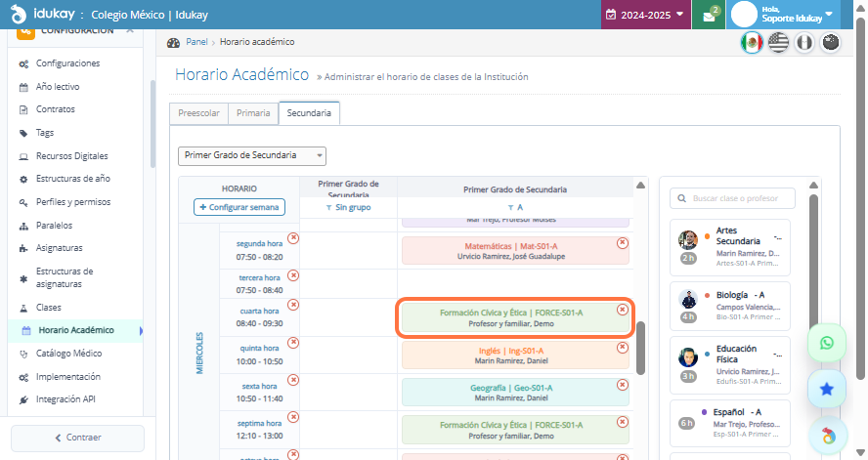Open the 2024-2025 school year dropdown
The image size is (868, 460).
(645, 15)
